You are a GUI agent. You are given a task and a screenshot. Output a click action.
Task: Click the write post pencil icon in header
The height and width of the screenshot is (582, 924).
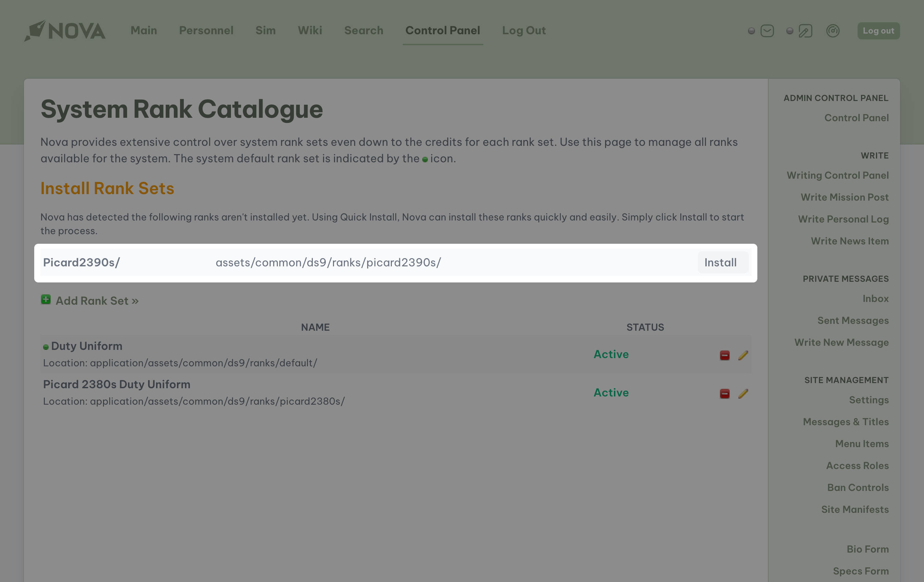[x=805, y=31]
